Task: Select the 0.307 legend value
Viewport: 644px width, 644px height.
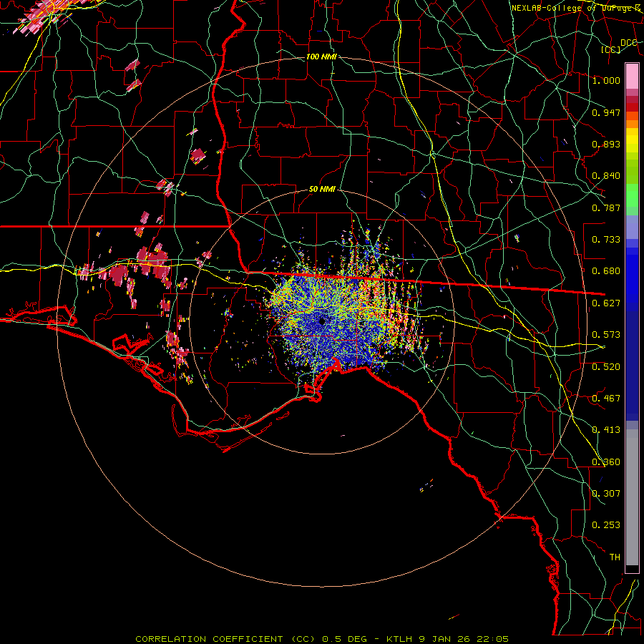Action: [606, 494]
